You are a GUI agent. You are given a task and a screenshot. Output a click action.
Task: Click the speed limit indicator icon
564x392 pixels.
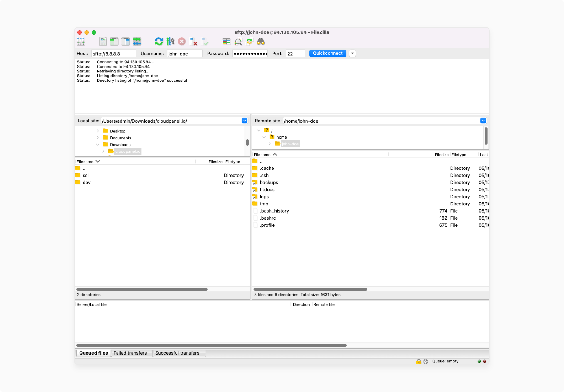pos(426,361)
